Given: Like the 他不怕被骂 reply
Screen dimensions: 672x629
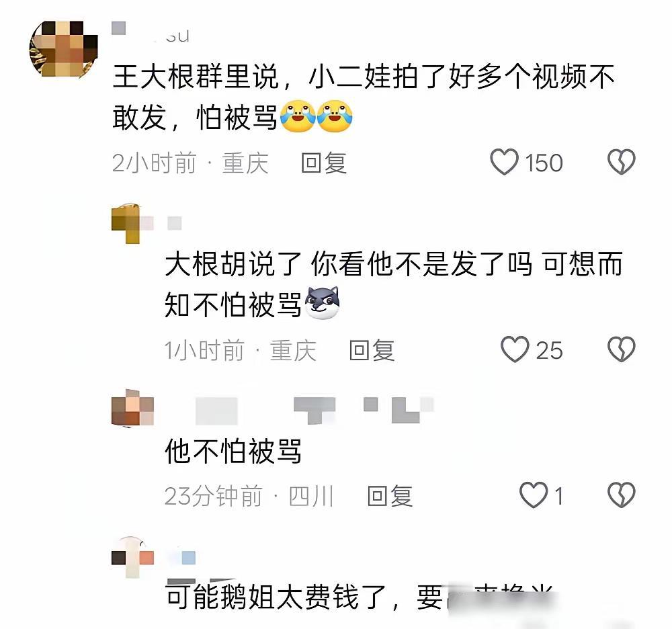Looking at the screenshot, I should 534,495.
